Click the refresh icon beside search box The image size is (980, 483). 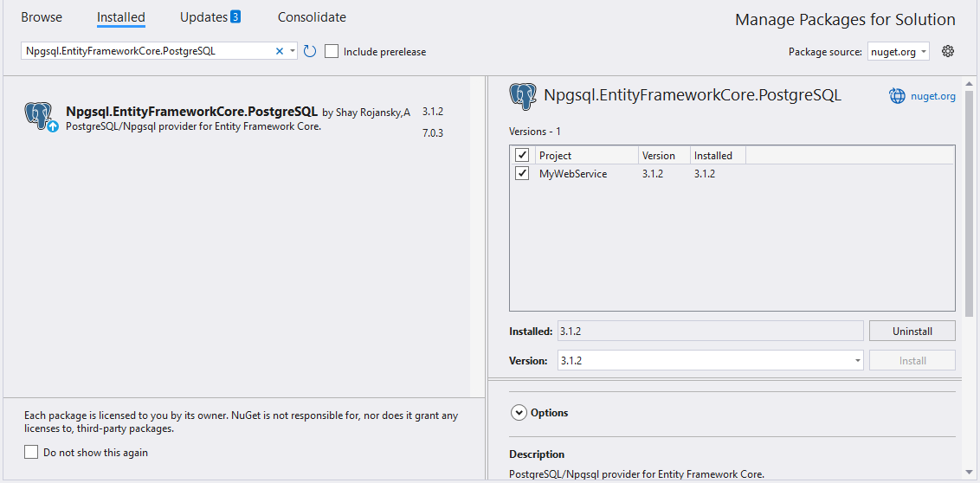coord(310,51)
